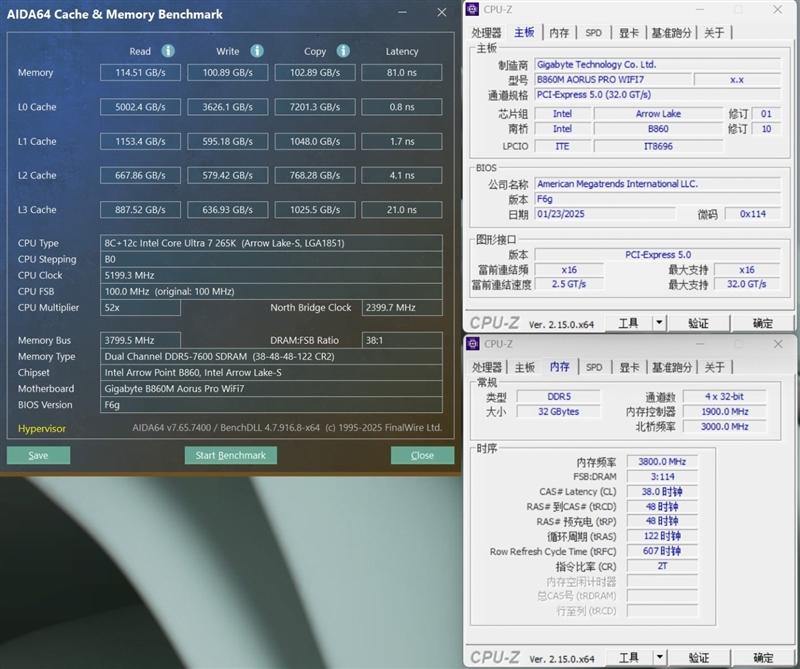The image size is (800, 669).
Task: Switch to 显卡 tab in upper CPU-Z
Action: coord(629,33)
